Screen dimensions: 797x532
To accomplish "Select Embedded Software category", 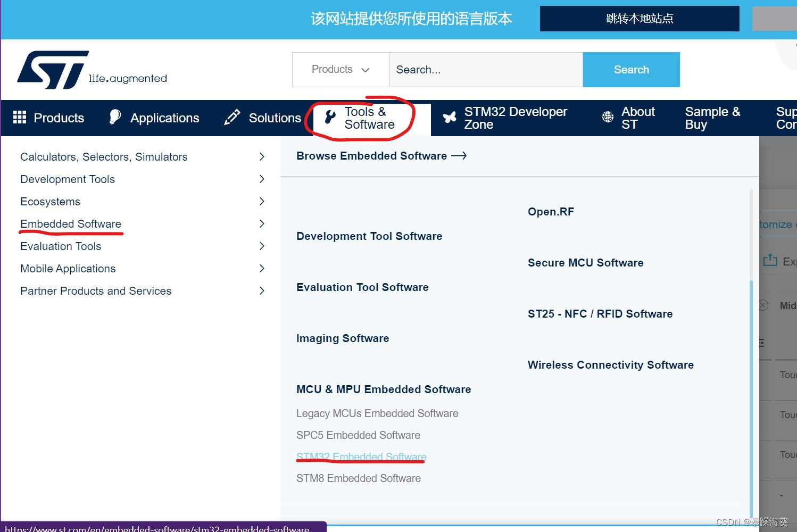I will click(x=71, y=223).
